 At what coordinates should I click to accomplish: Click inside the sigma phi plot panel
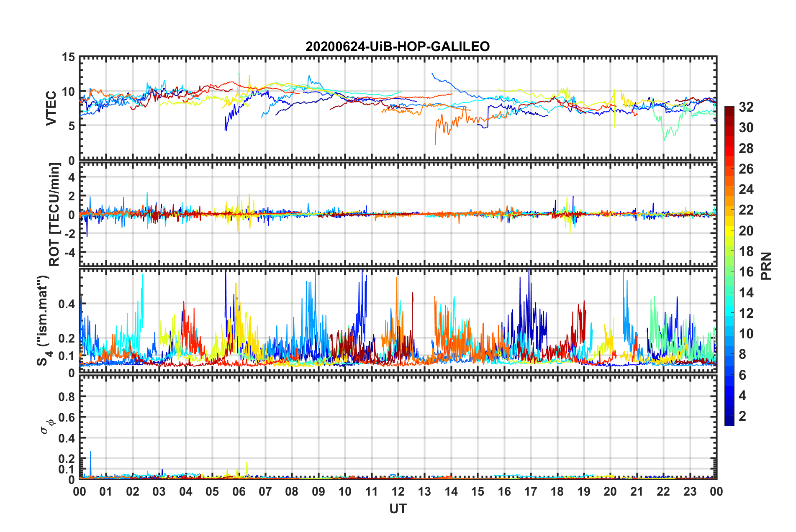tap(398, 427)
